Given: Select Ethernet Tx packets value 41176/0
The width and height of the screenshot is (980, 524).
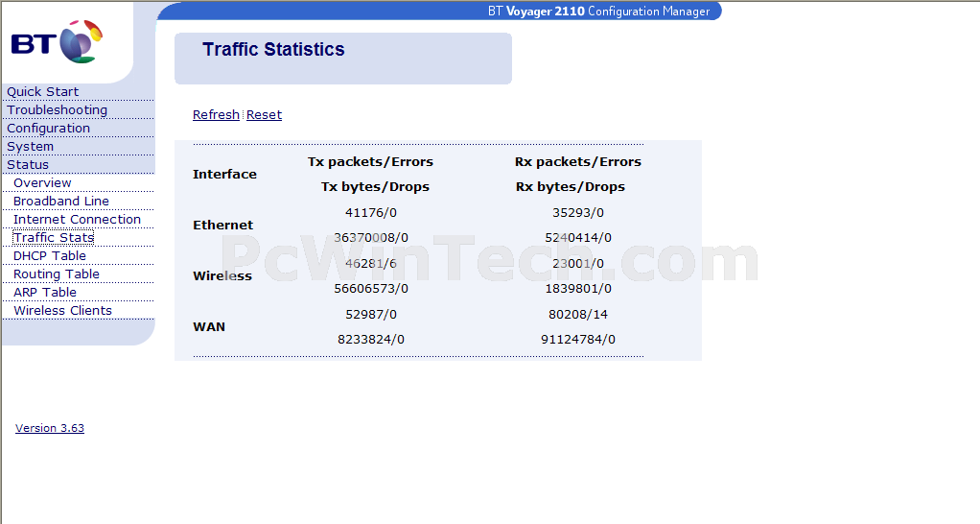Looking at the screenshot, I should tap(371, 213).
